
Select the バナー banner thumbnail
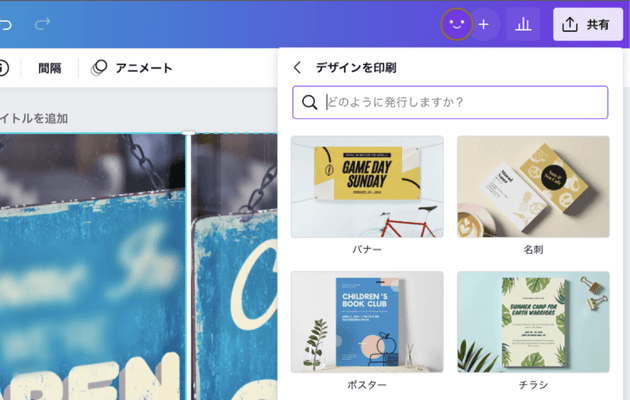pyautogui.click(x=367, y=187)
